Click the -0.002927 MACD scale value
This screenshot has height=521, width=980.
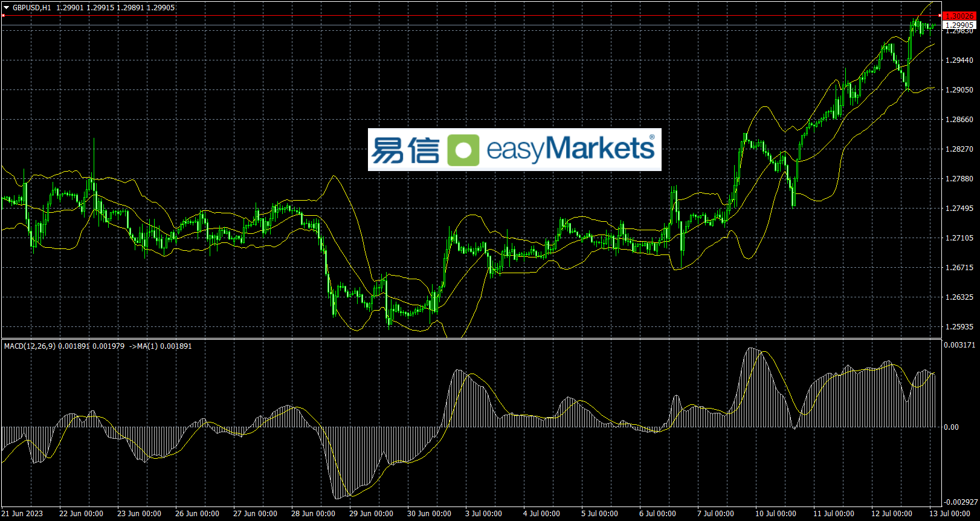[961, 502]
